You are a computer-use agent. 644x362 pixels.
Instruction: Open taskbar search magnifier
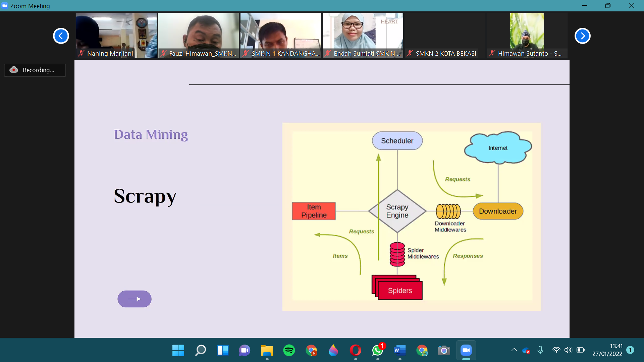coord(200,350)
